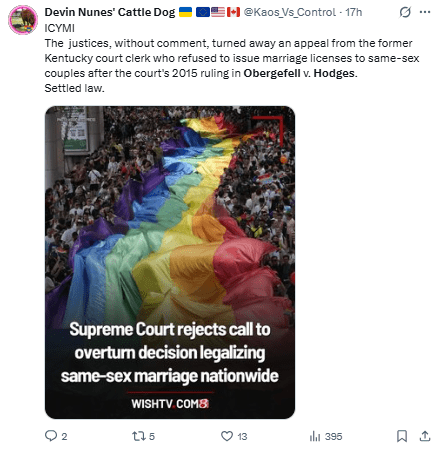
Task: Open the reply comment icon
Action: click(x=51, y=436)
